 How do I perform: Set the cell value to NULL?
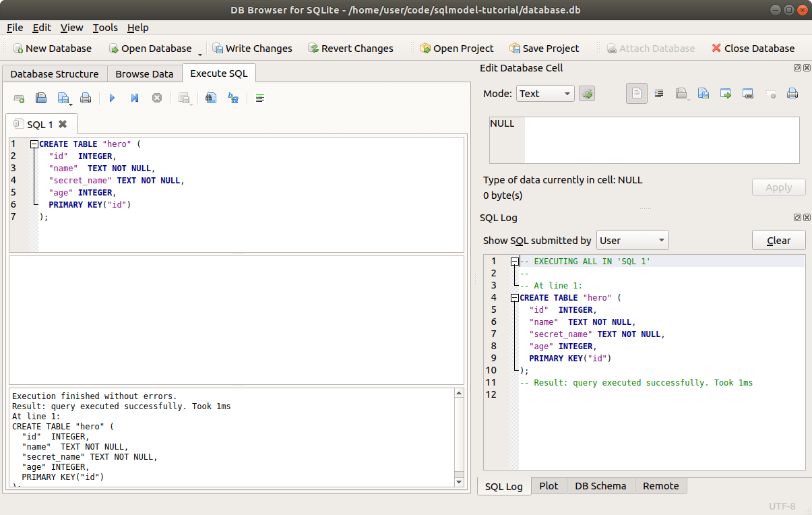tap(770, 93)
